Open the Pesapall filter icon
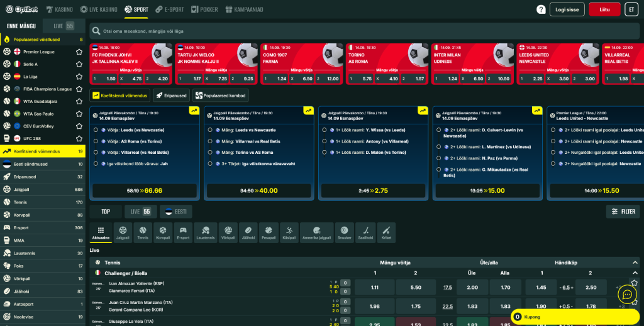 [x=269, y=232]
